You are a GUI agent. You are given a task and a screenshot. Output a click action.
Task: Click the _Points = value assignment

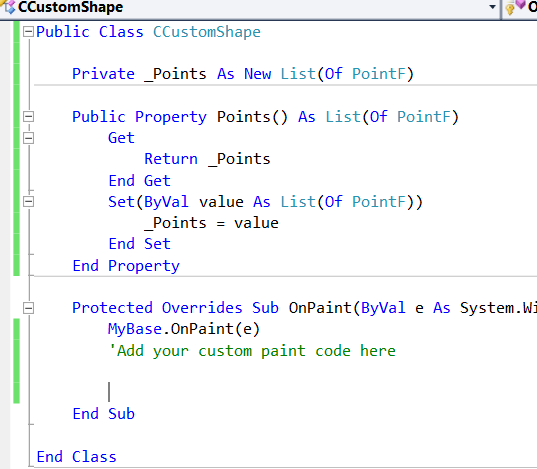pos(211,223)
